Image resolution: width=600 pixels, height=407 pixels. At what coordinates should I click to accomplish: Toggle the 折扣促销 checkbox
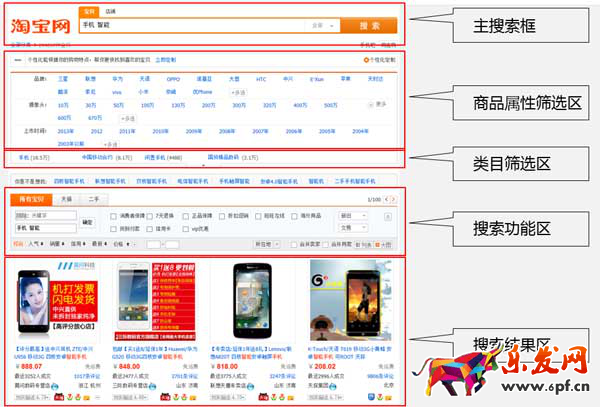point(222,217)
